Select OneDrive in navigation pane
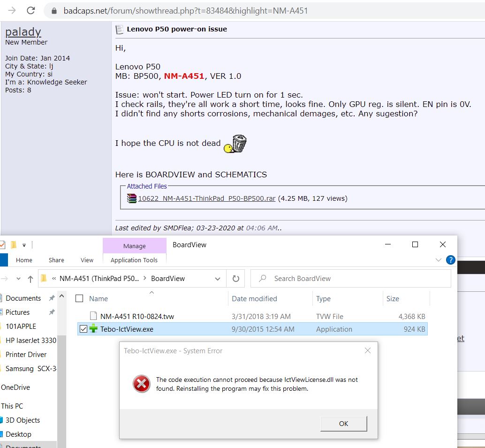 (x=15, y=387)
